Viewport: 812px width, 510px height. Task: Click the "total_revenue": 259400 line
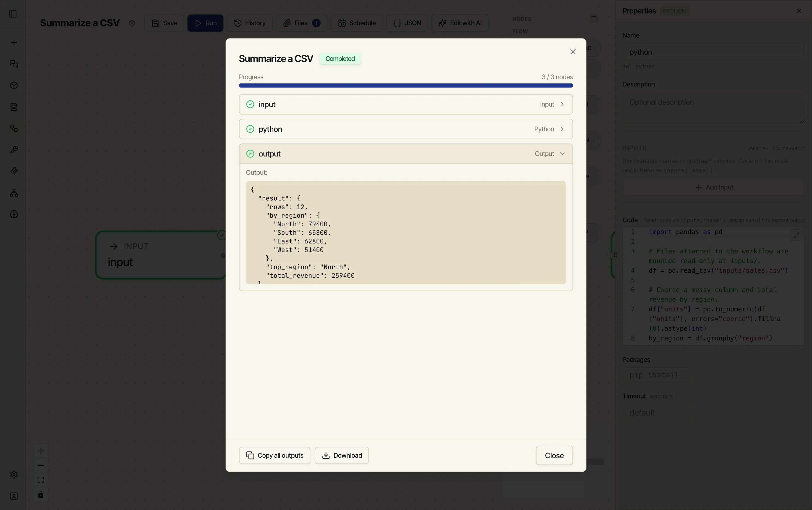(x=310, y=276)
